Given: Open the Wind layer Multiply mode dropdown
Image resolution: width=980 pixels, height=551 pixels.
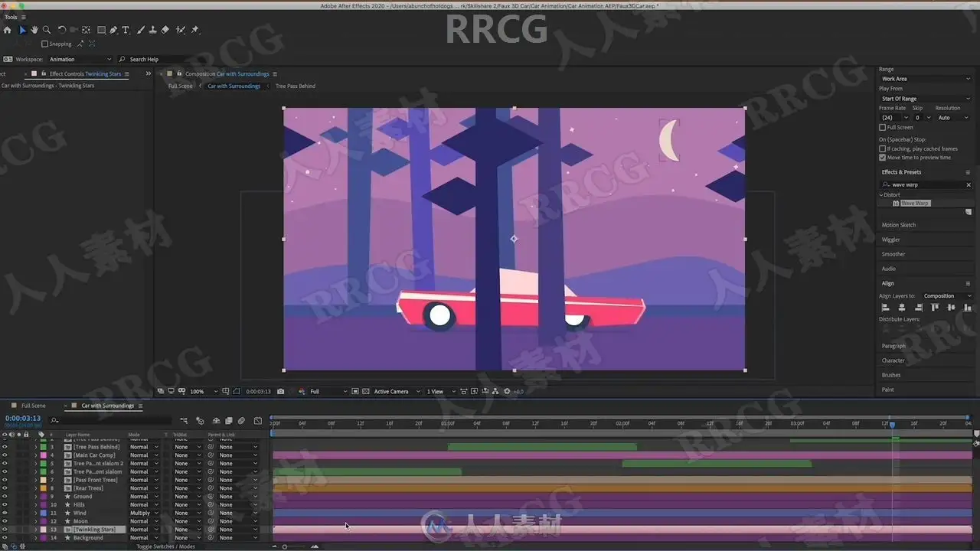Looking at the screenshot, I should (144, 513).
